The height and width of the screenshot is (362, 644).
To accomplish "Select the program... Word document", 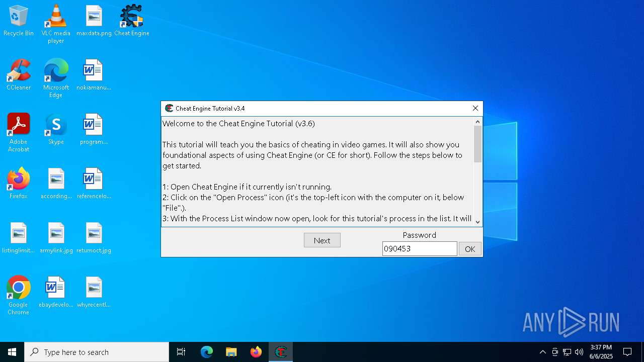I will [94, 129].
